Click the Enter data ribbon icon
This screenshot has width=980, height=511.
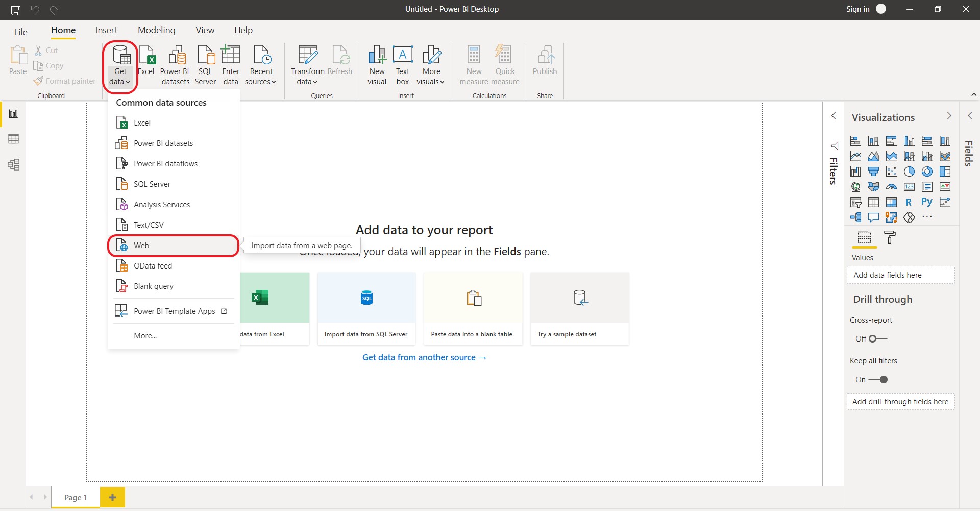pyautogui.click(x=231, y=65)
